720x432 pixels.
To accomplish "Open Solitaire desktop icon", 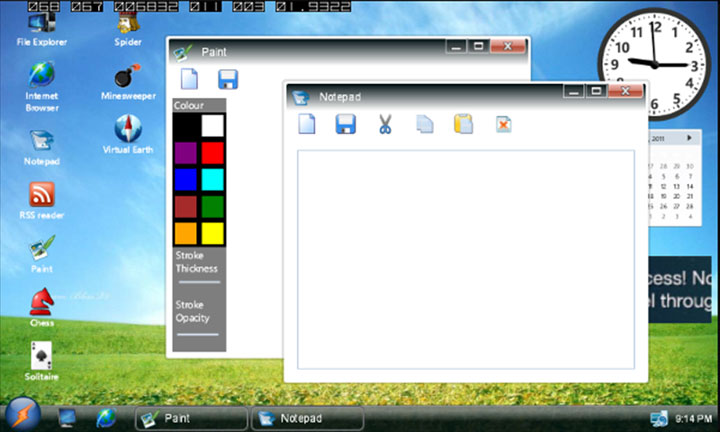I will tap(42, 361).
